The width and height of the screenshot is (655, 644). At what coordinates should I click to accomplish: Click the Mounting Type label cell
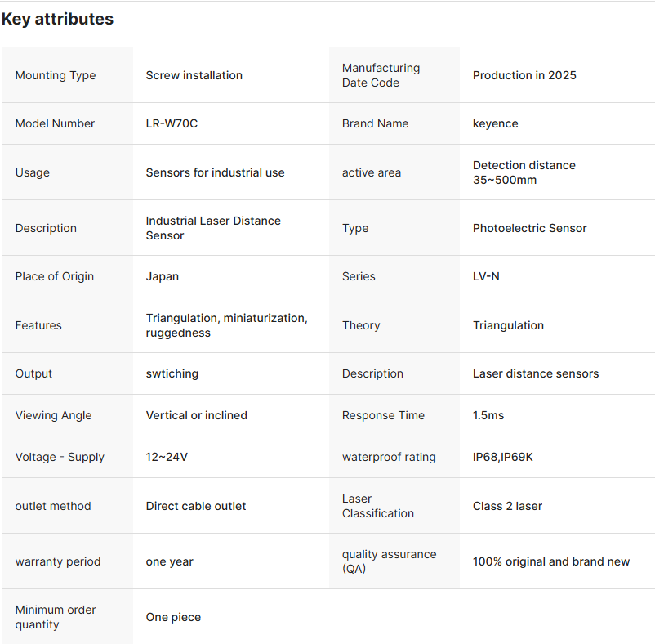coord(56,75)
